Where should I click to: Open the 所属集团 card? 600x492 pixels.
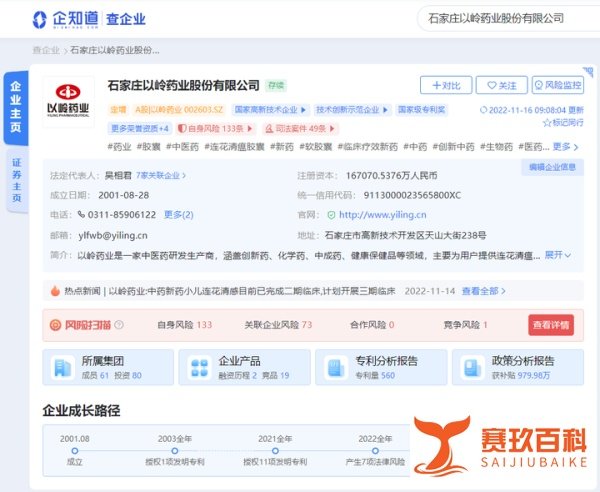tap(108, 367)
